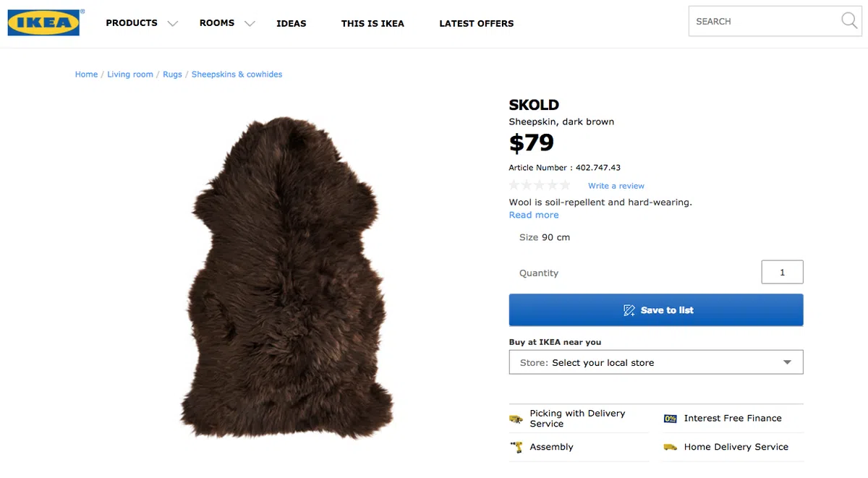868x478 pixels.
Task: Go to This Is IKEA page
Action: (x=373, y=23)
